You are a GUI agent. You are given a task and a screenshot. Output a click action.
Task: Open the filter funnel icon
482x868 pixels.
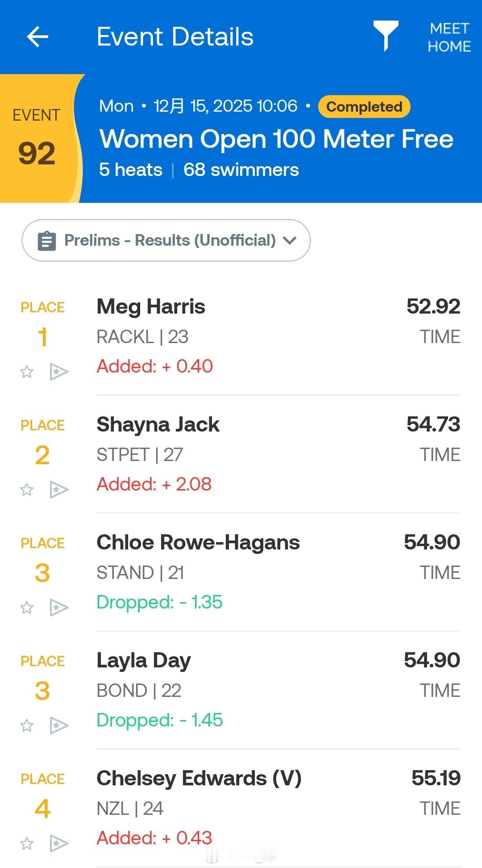(x=386, y=35)
